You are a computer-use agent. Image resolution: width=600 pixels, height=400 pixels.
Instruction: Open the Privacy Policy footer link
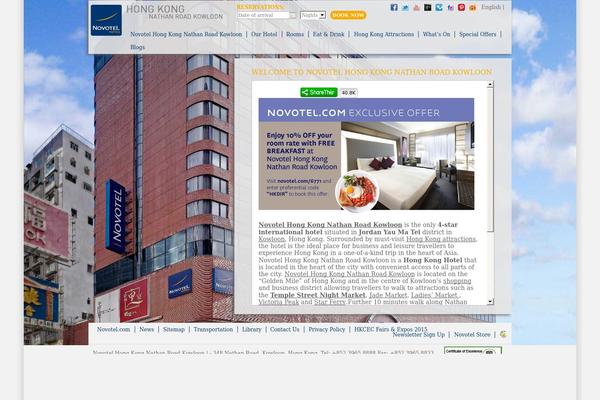[x=327, y=329]
